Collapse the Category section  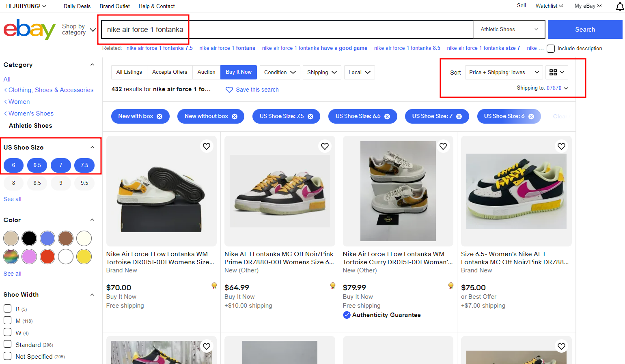92,65
